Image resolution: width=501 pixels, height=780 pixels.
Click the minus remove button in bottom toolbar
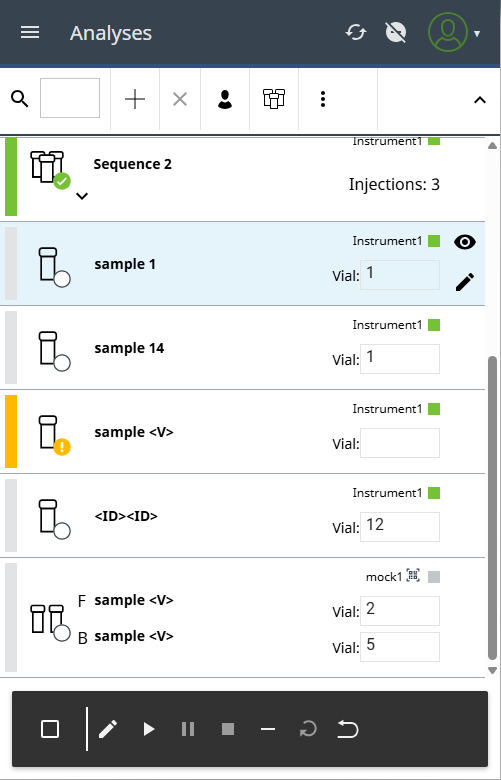pyautogui.click(x=268, y=730)
